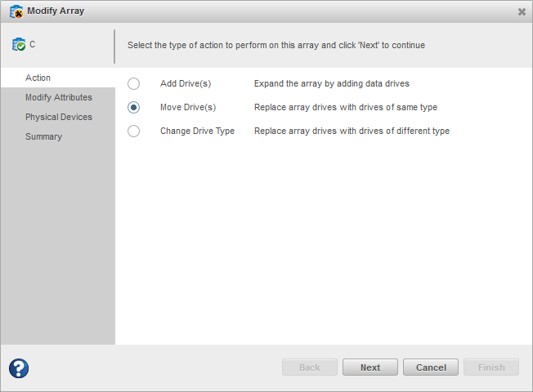Click the Modify Array title bar icon
The width and height of the screenshot is (533, 392).
coord(16,11)
